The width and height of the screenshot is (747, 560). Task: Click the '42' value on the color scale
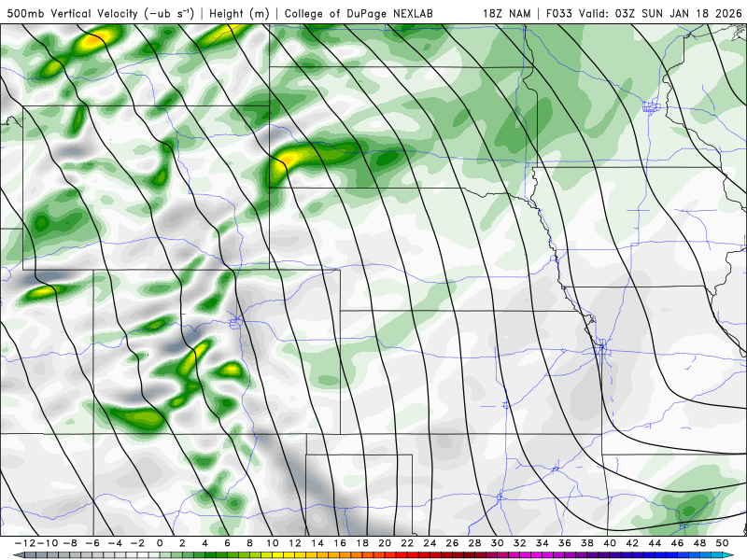[632, 543]
